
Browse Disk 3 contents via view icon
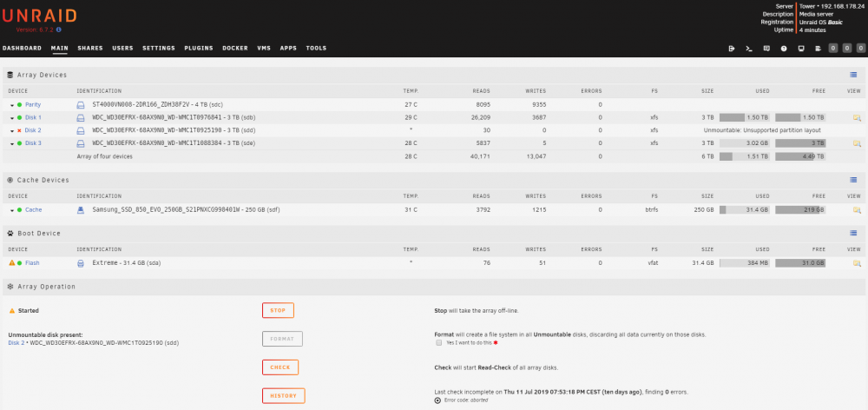pos(857,143)
